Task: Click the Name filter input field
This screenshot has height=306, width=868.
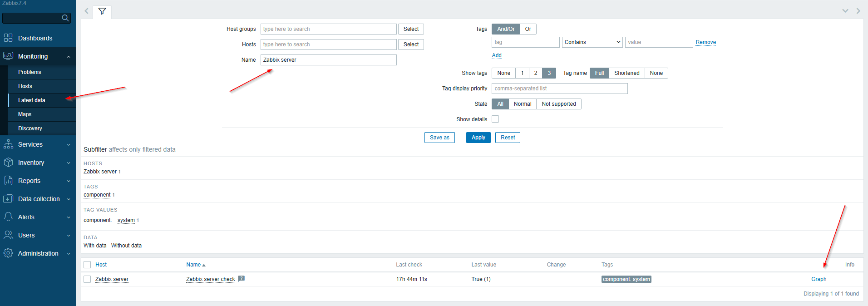Action: tap(328, 60)
